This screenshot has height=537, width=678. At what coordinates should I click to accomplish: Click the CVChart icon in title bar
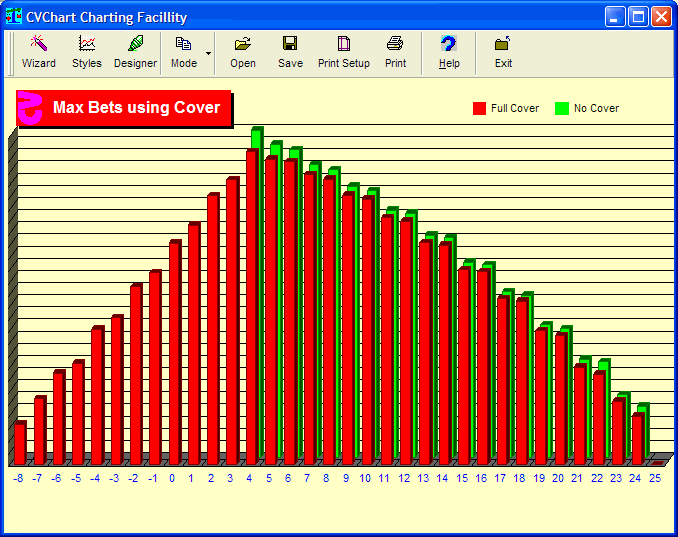pos(14,17)
